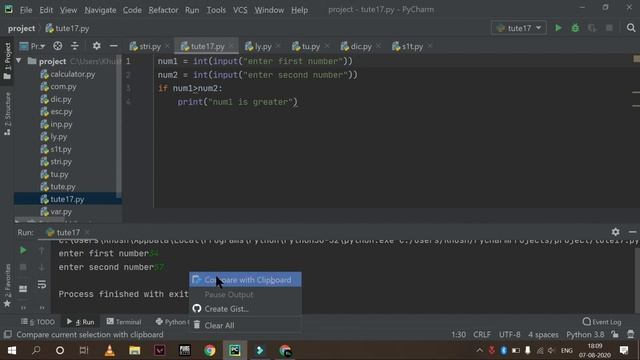Open the Terminal tool window
The width and height of the screenshot is (640, 360).
click(x=124, y=322)
